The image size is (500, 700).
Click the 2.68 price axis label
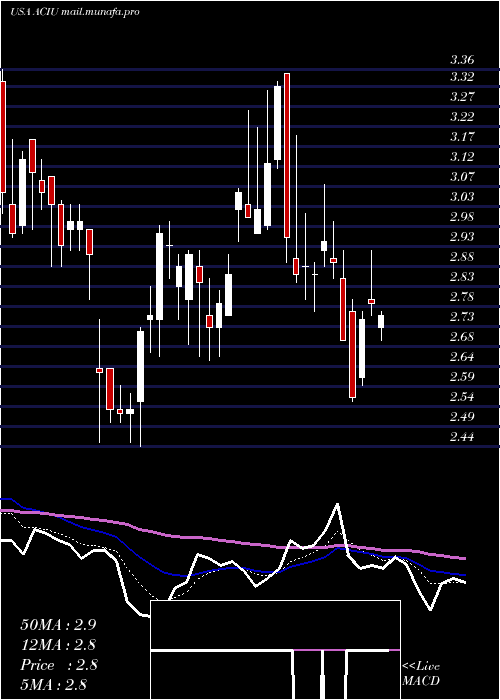[x=462, y=337]
